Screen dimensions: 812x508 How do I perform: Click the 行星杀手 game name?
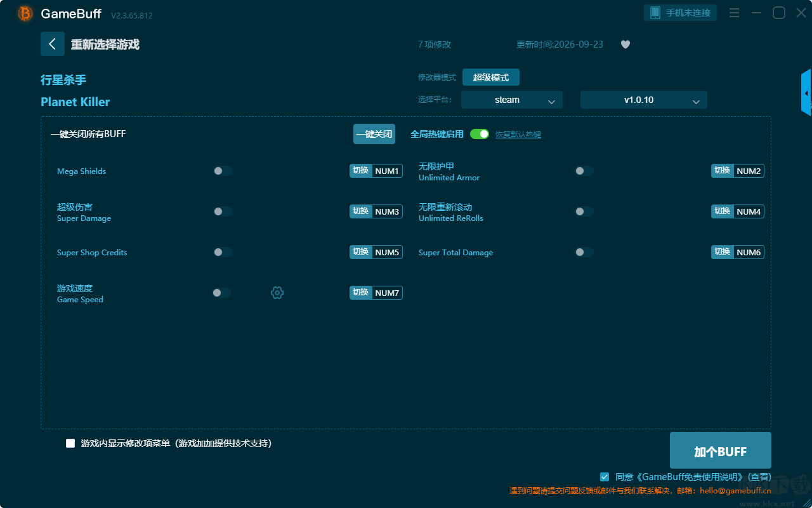(x=63, y=80)
